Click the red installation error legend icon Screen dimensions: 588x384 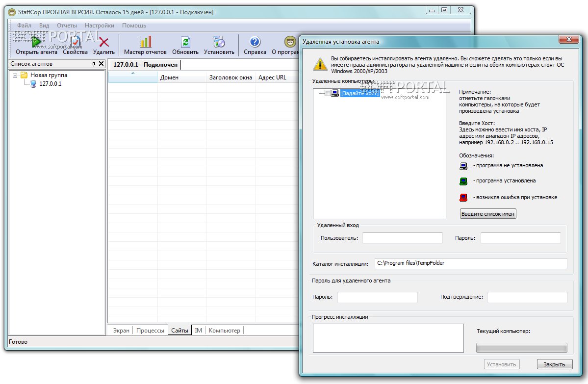click(463, 197)
